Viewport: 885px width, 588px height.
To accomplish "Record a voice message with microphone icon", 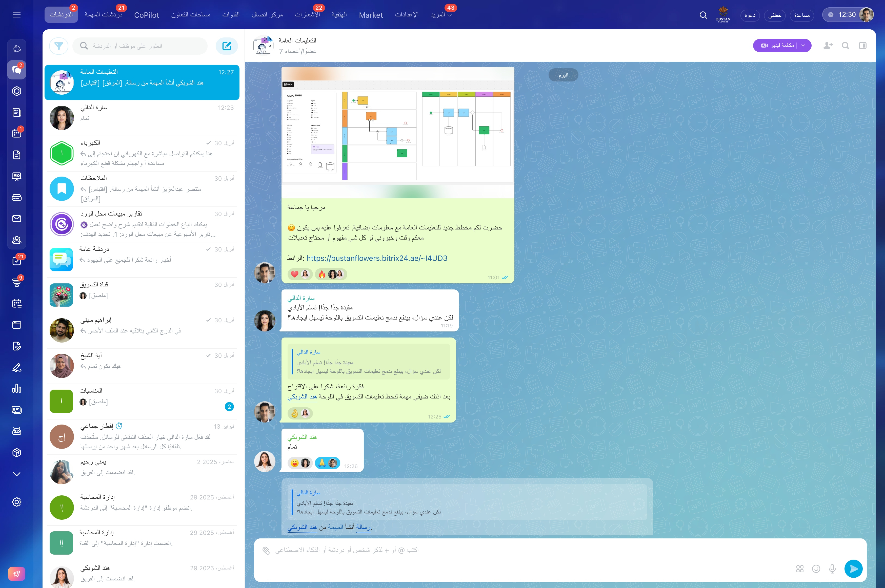I will point(832,569).
